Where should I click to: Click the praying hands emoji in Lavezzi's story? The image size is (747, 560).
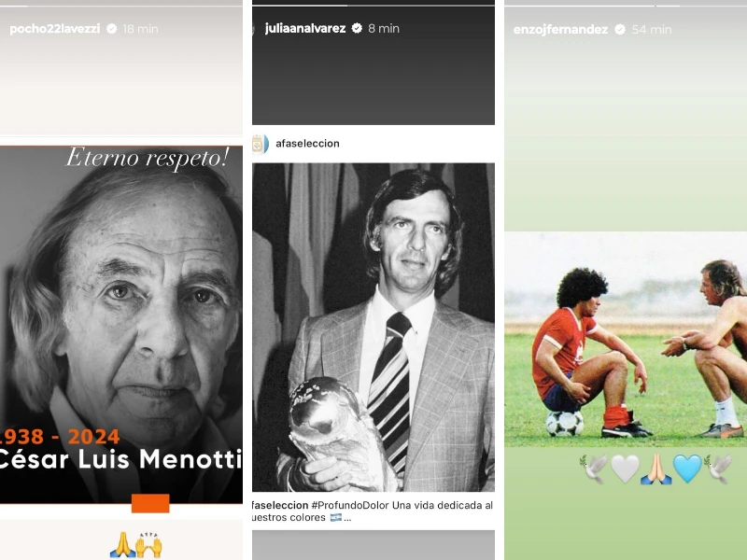click(x=122, y=545)
